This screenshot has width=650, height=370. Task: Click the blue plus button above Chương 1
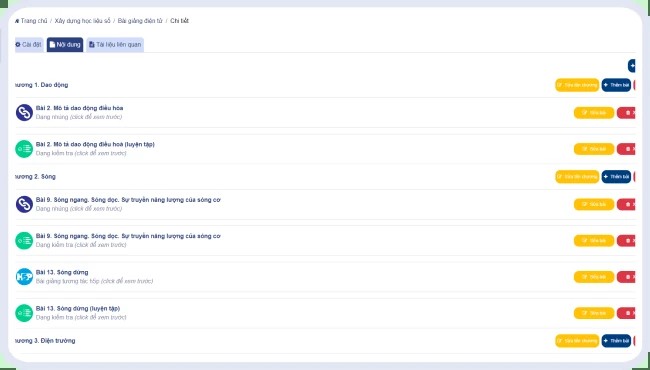pyautogui.click(x=631, y=65)
